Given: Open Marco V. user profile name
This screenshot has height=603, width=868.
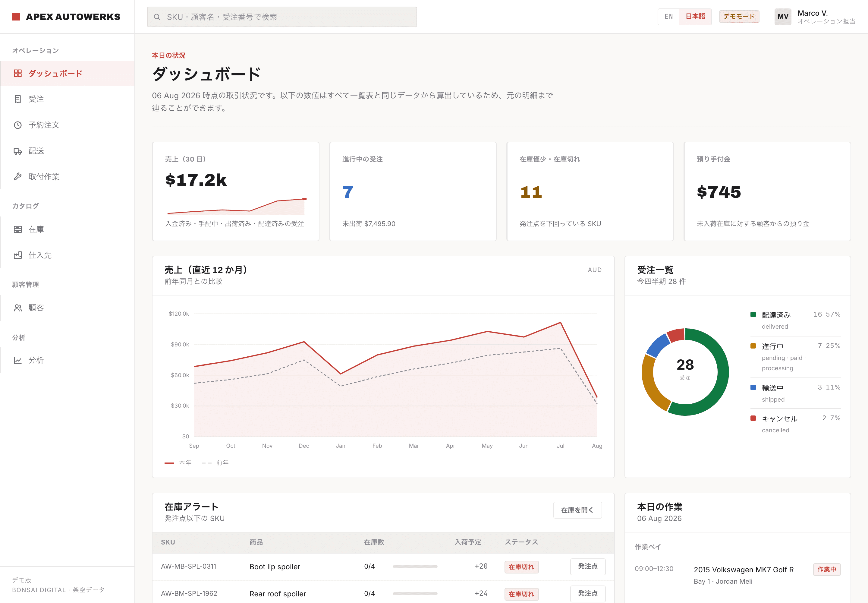Looking at the screenshot, I should tap(813, 13).
